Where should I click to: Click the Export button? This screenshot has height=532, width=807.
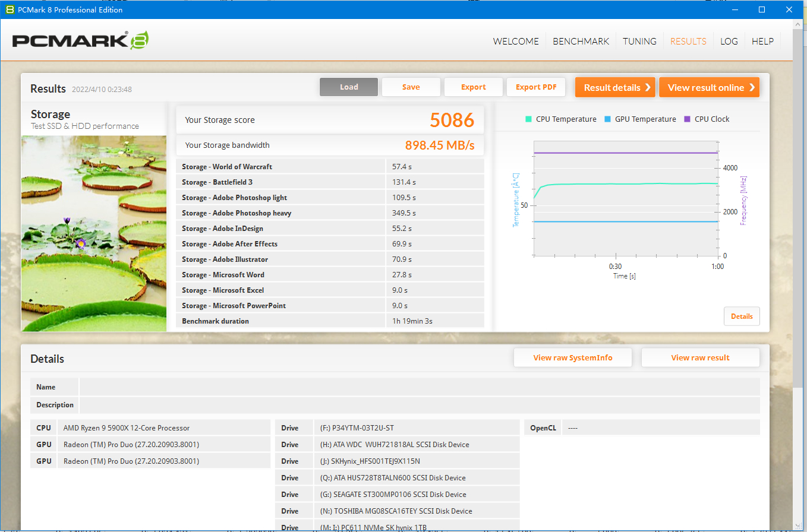pyautogui.click(x=474, y=87)
